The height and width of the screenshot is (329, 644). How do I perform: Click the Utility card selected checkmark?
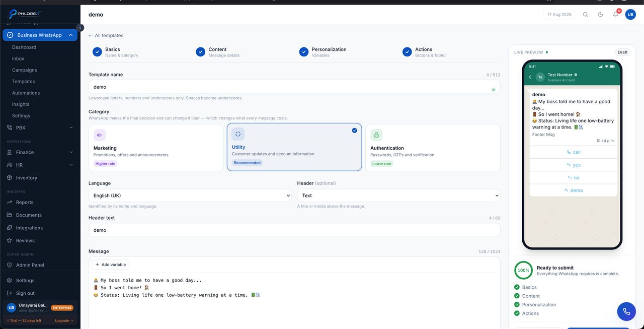355,130
